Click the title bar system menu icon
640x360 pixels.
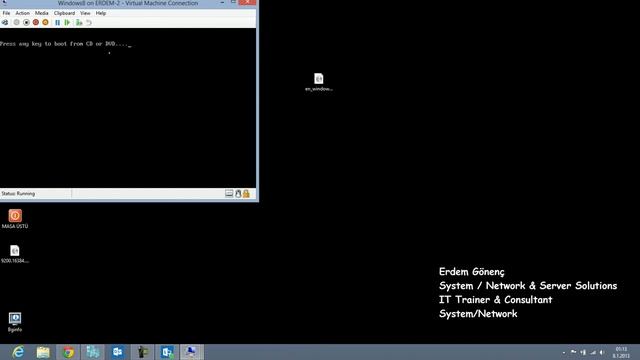coord(4,2)
